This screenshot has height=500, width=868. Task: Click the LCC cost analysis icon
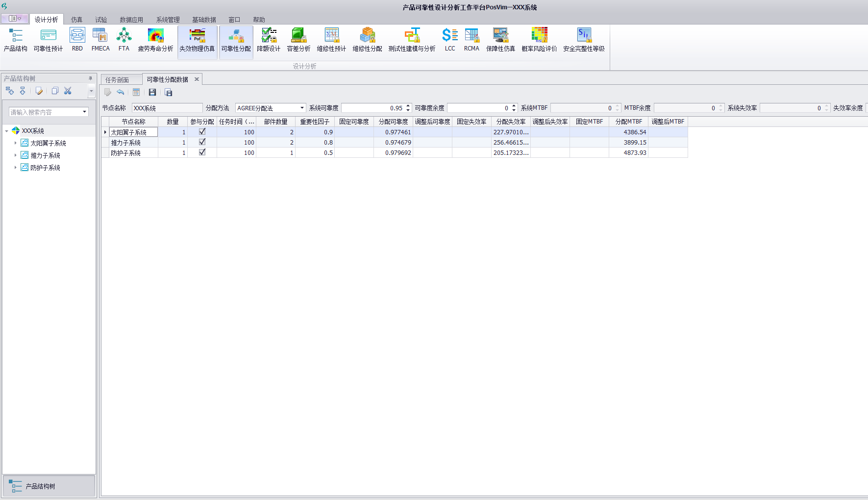(449, 40)
